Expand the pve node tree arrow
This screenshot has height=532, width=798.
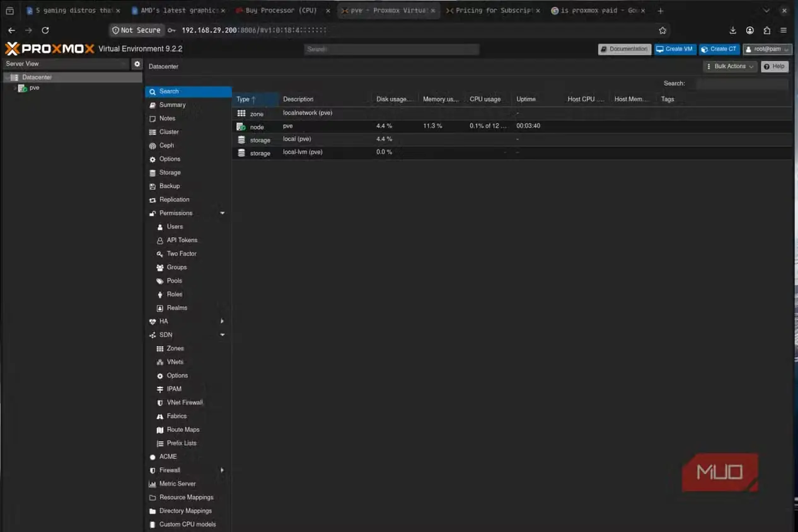(x=14, y=88)
